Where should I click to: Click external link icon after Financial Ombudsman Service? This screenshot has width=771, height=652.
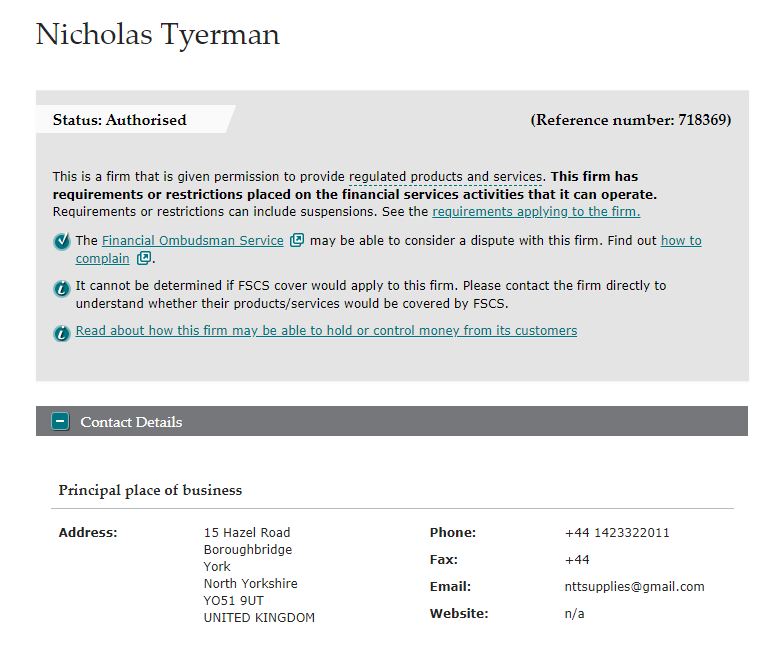[x=297, y=240]
